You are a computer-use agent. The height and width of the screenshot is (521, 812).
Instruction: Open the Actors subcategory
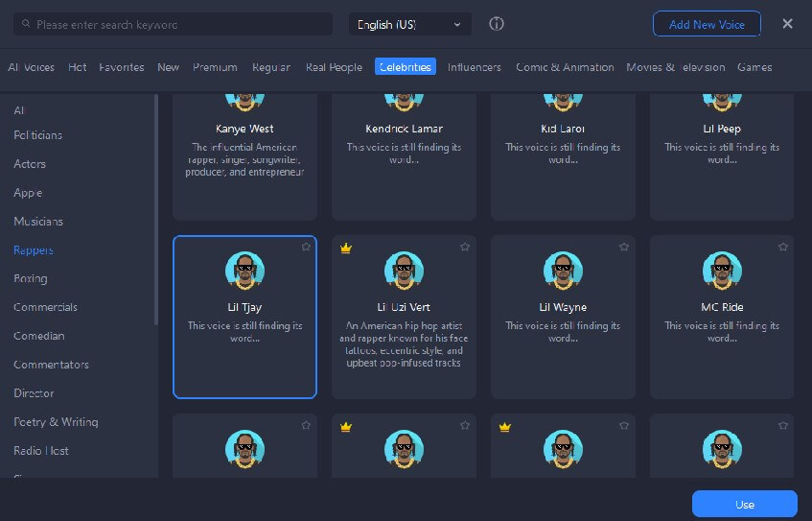pos(30,164)
